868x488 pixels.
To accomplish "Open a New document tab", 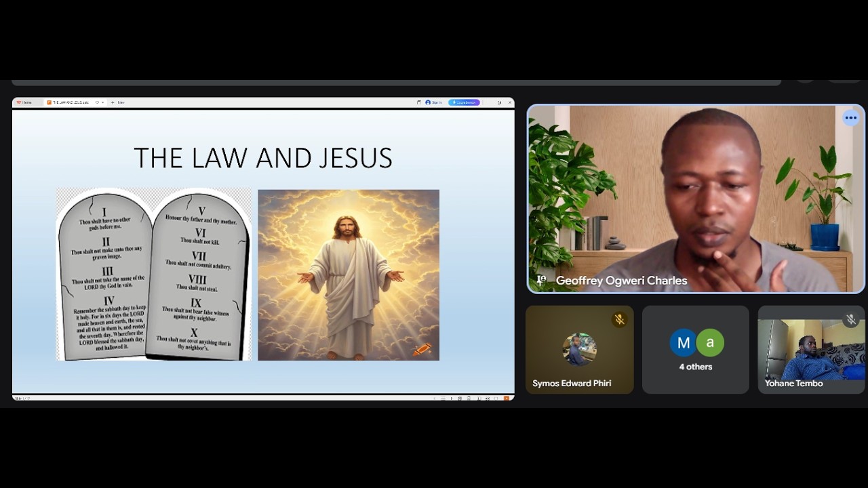I will tap(117, 102).
